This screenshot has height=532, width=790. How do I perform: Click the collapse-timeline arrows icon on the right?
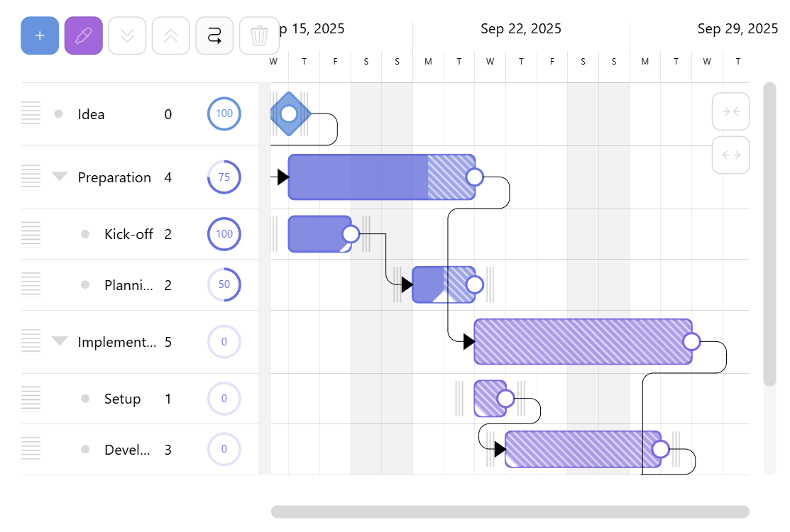pyautogui.click(x=730, y=111)
